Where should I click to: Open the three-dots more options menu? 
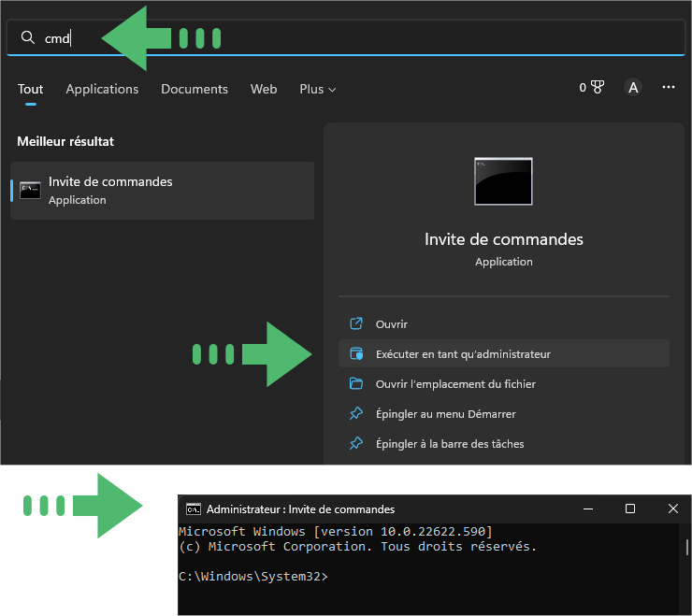point(669,87)
